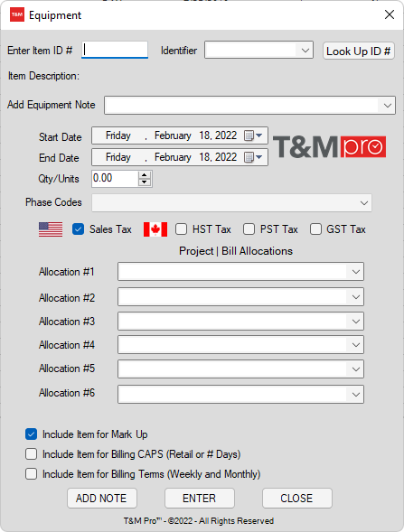
Task: Toggle Include Item for Mark Up
Action: pos(32,434)
